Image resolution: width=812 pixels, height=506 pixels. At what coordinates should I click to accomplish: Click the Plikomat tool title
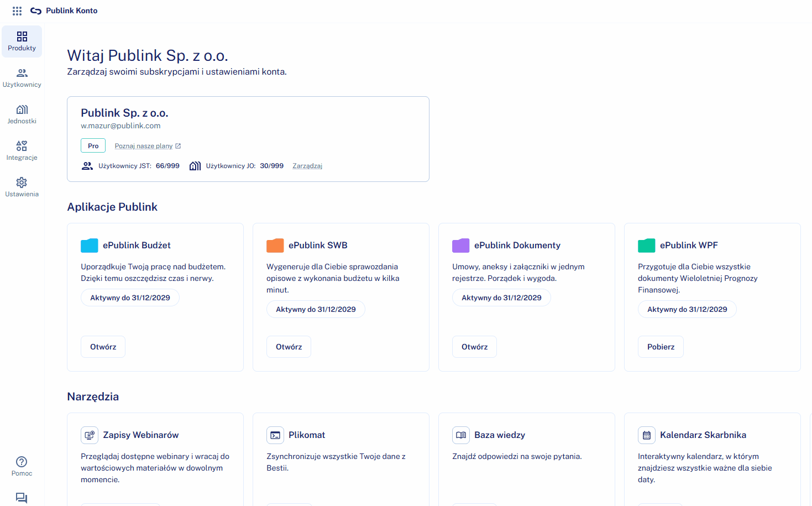307,435
